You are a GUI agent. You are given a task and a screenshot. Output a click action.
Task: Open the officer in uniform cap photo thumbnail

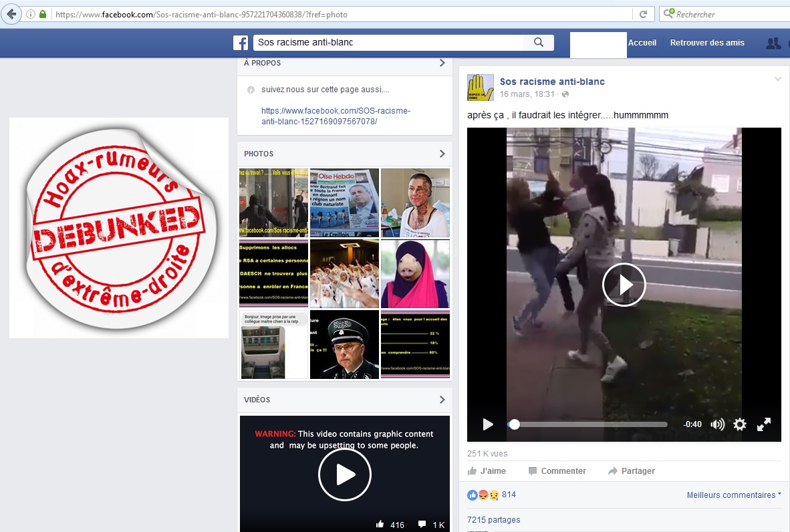point(345,345)
